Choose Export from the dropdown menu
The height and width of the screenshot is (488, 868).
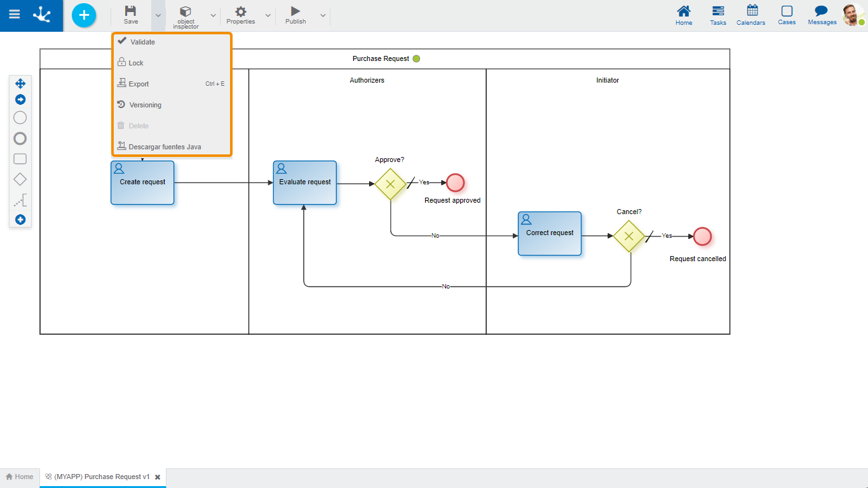tap(172, 84)
